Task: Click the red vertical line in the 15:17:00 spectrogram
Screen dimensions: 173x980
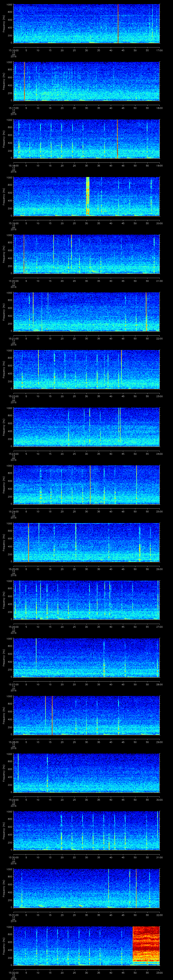Action: tap(24, 81)
